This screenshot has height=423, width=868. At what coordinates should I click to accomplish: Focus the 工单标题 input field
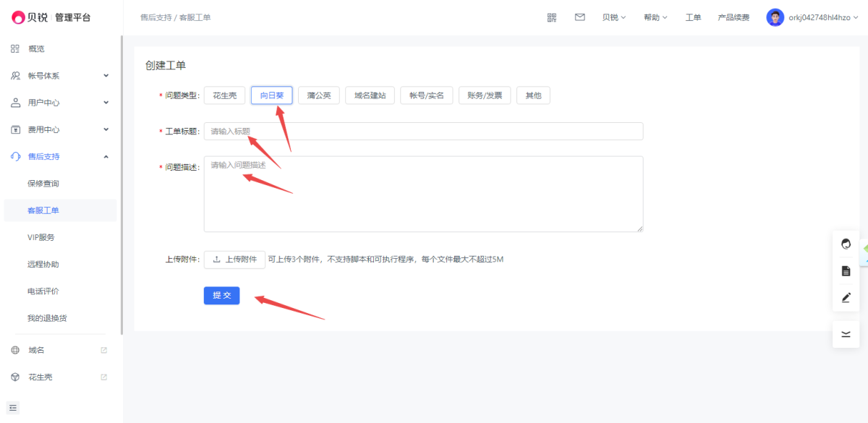click(x=423, y=131)
